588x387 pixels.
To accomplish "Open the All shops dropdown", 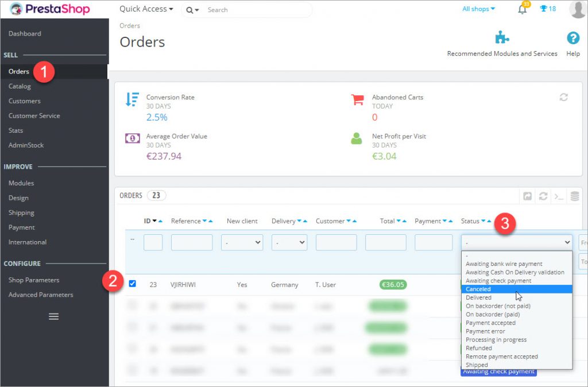I will point(478,9).
